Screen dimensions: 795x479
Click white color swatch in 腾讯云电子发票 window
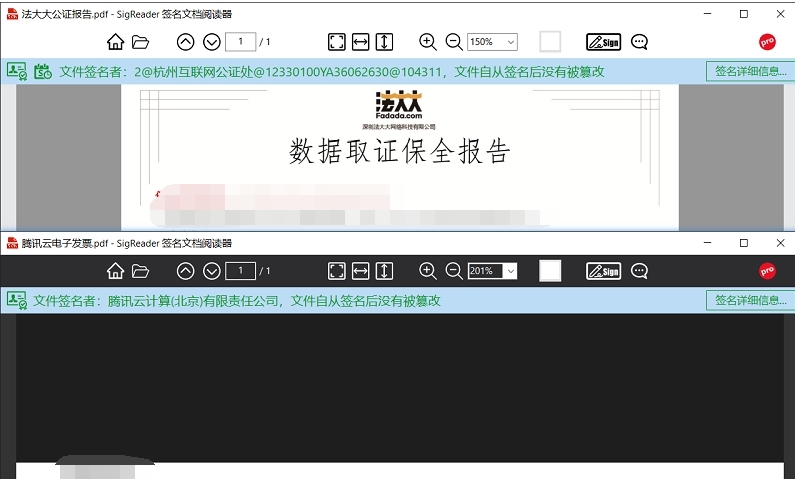[x=550, y=271]
